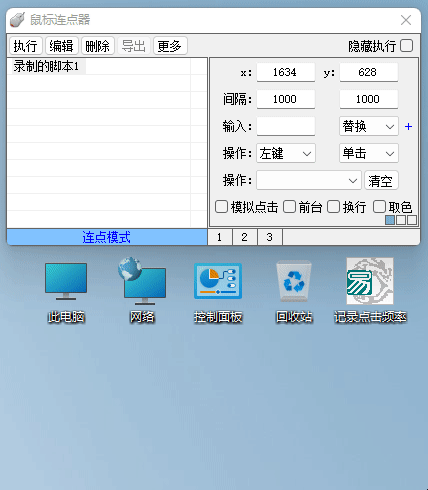
Task: Click the 连点模式 bar
Action: [x=107, y=237]
